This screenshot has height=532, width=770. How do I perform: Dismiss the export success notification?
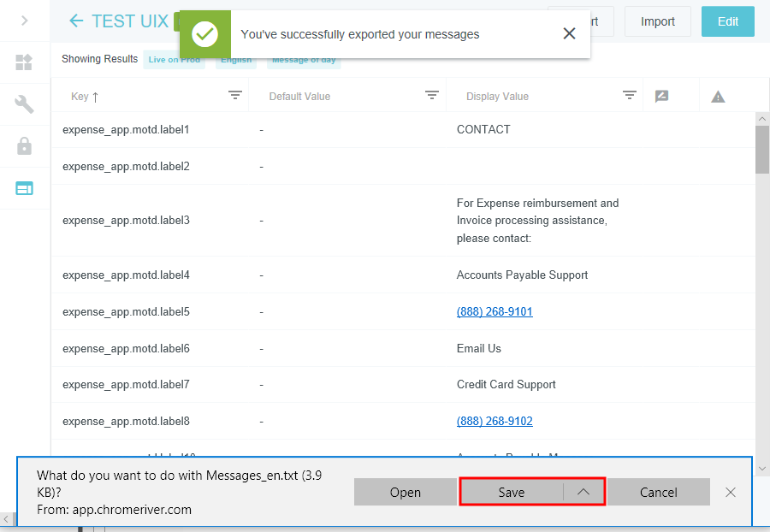(x=569, y=34)
